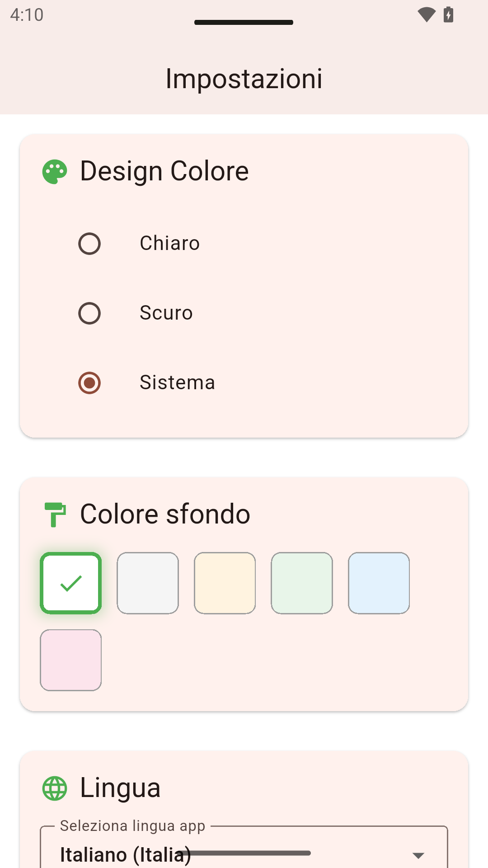Click the green checkmark in the white swatch
This screenshot has height=868, width=488.
tap(71, 583)
